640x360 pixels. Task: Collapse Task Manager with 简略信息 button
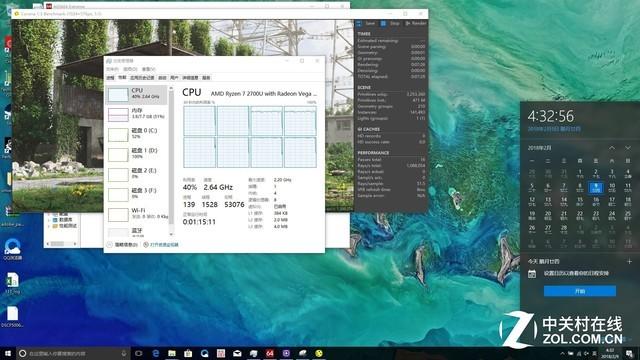click(122, 244)
